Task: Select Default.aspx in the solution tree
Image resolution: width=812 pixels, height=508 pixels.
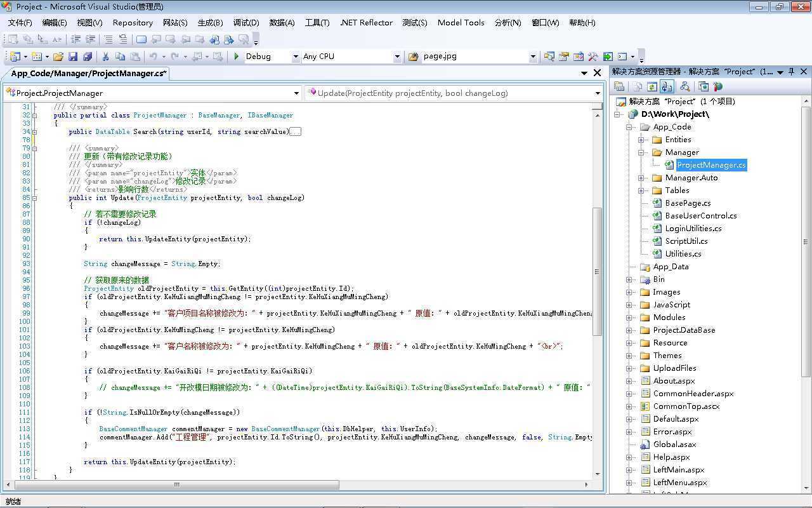Action: [676, 419]
